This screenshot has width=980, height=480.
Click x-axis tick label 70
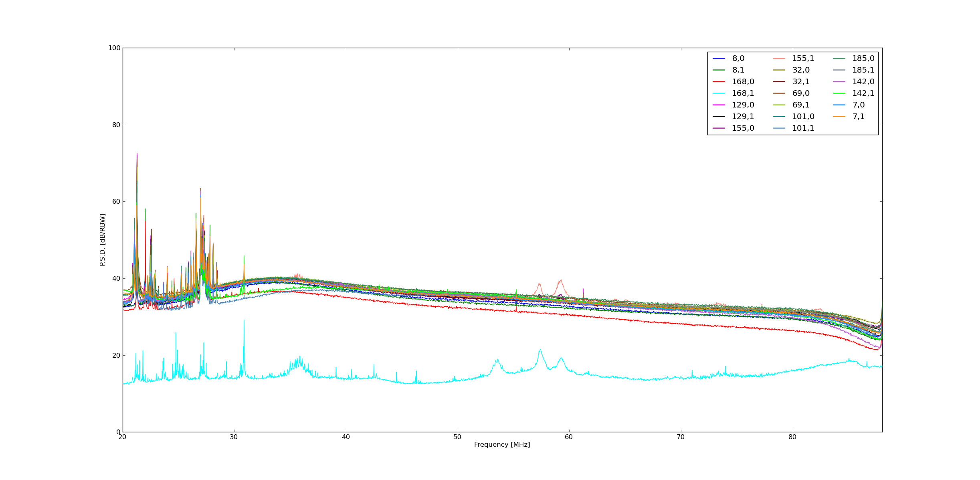point(681,437)
